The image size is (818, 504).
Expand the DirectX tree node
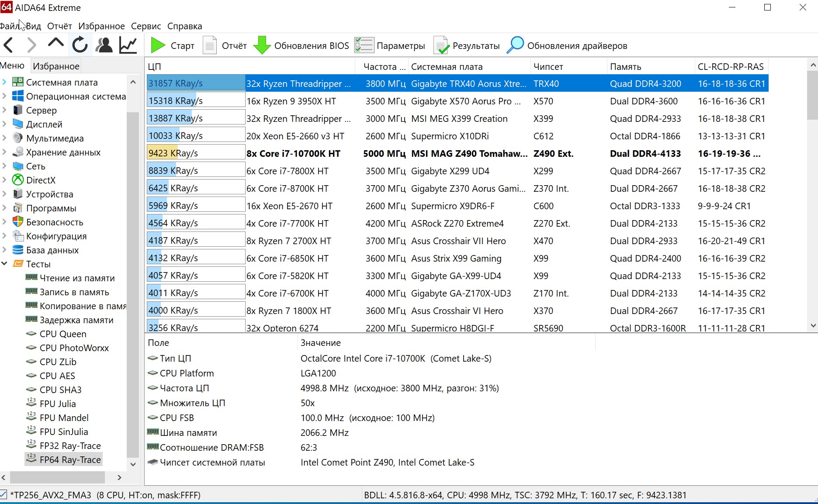pos(4,180)
